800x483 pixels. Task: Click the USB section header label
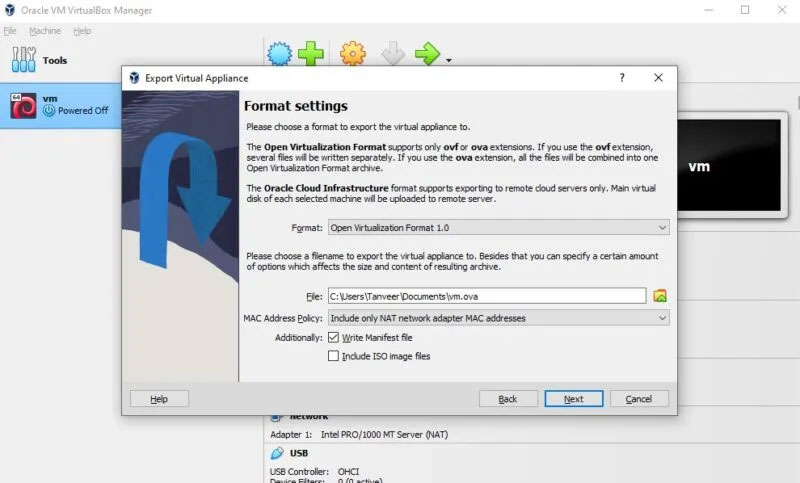pyautogui.click(x=299, y=453)
